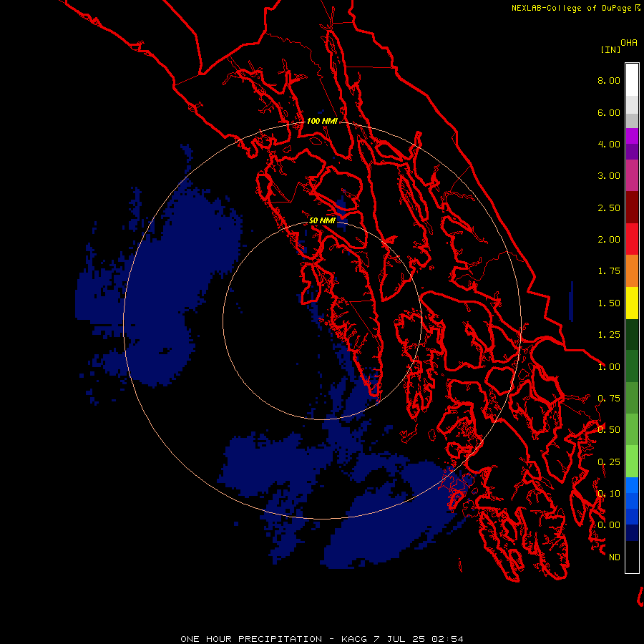Click the KACG station identifier
The image size is (644, 644).
355,639
